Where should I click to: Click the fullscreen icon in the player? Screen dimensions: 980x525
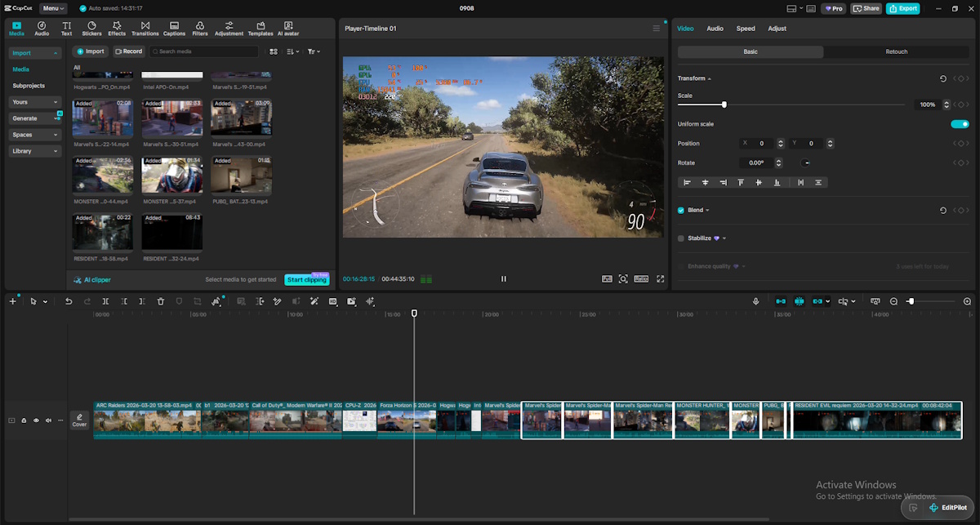coord(660,278)
